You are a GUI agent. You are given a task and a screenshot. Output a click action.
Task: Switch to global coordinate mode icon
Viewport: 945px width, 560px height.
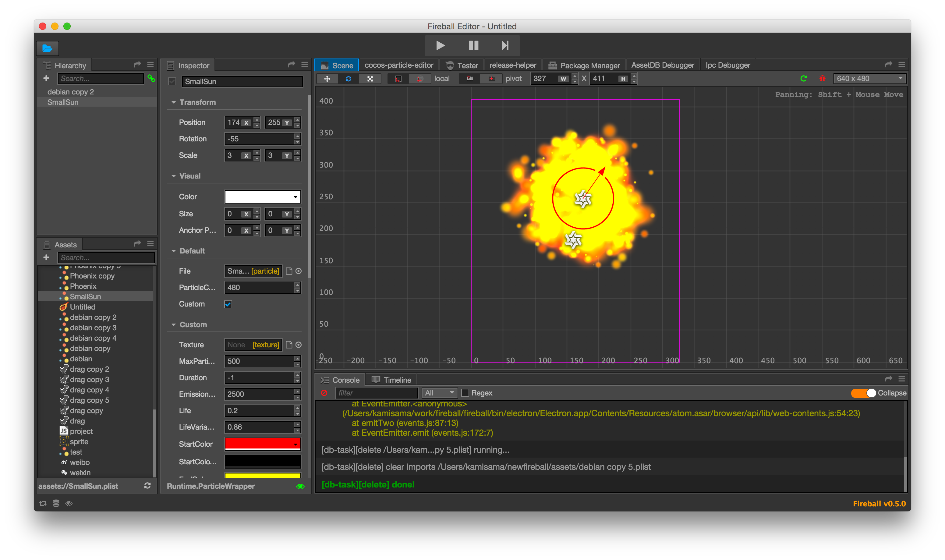pos(420,79)
